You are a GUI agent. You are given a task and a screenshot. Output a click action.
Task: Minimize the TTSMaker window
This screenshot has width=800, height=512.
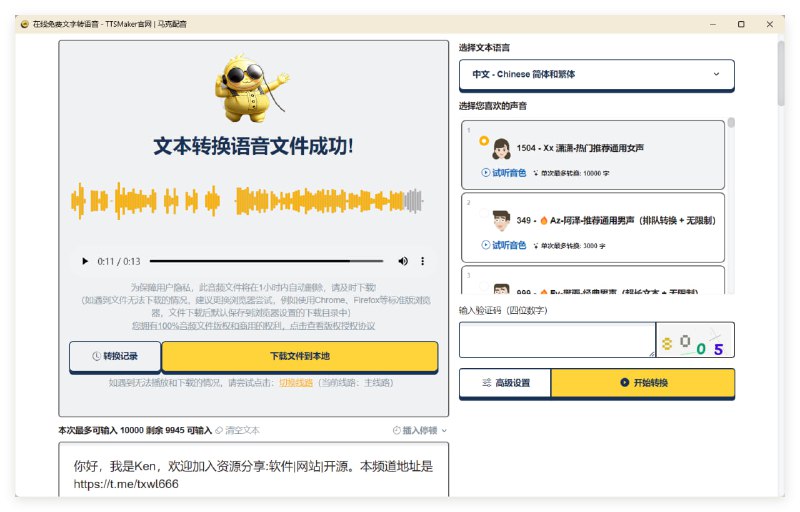(713, 24)
